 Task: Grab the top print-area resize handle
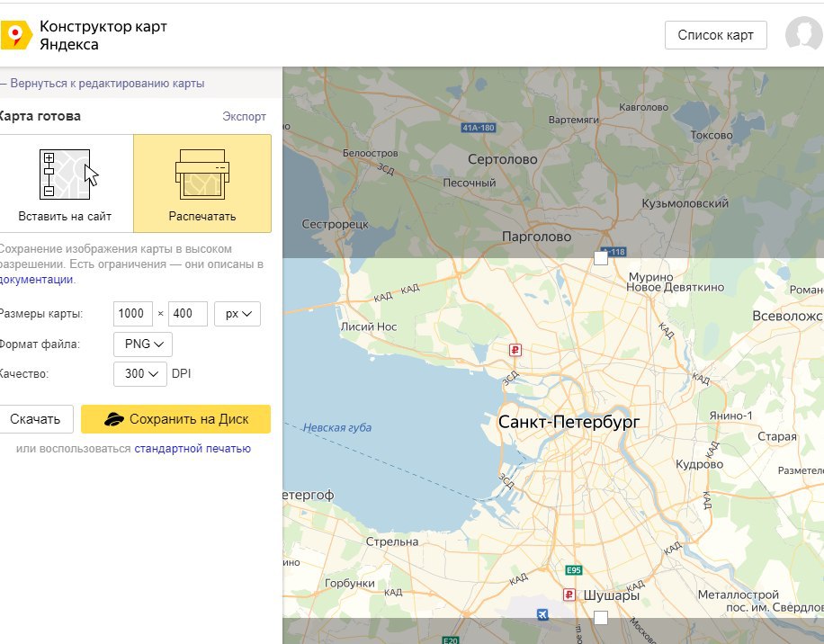pyautogui.click(x=601, y=258)
